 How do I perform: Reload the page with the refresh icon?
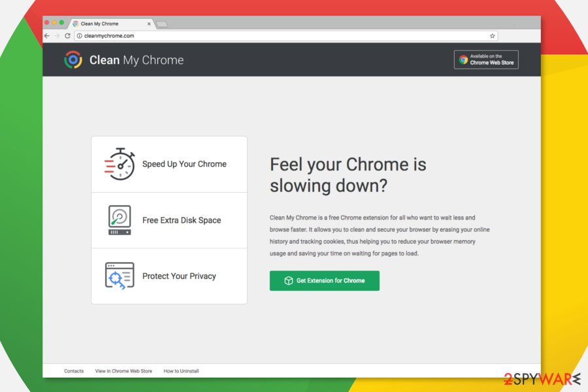click(x=67, y=36)
